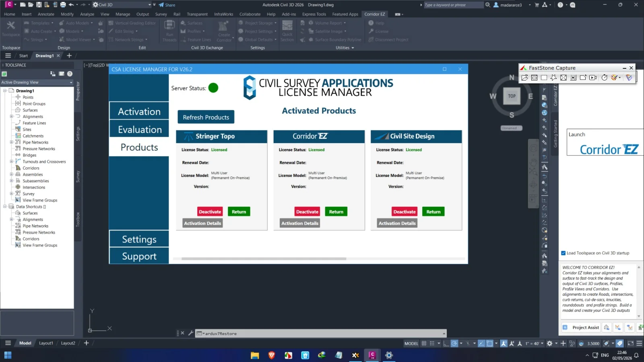Deactivate the Stringer Topo license
Viewport: 644px width, 362px height.
pyautogui.click(x=210, y=212)
